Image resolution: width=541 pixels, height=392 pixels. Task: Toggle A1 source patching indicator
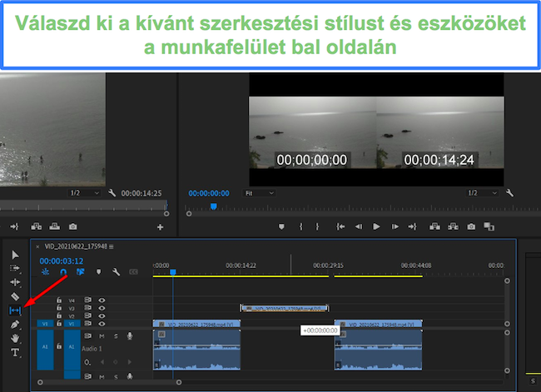45,350
